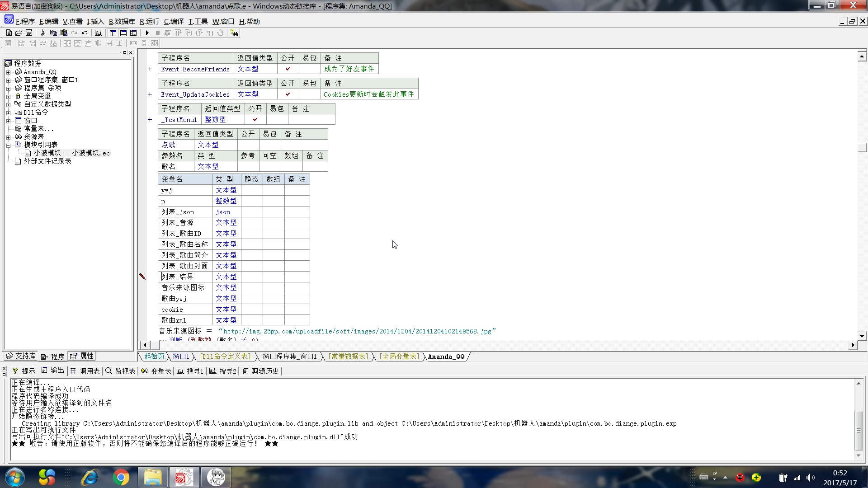This screenshot has width=868, height=488.
Task: Select 小波模块 - 小波模块.ec in tree
Action: pos(71,153)
